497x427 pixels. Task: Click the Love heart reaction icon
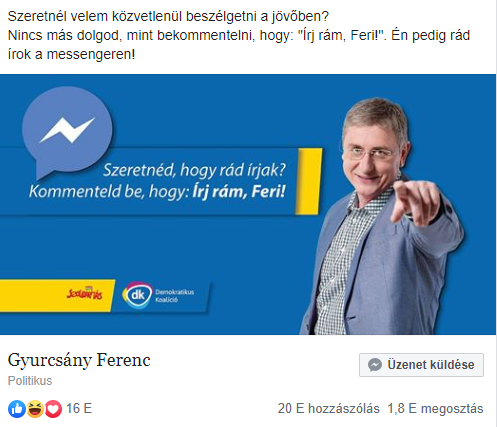tap(53, 409)
